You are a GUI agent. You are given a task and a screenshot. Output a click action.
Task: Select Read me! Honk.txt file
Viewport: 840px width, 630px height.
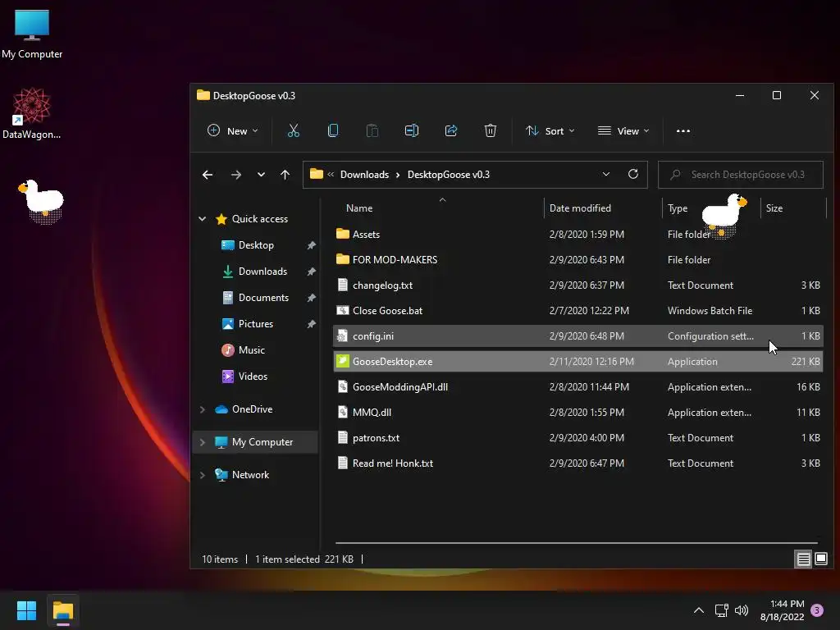577,463
